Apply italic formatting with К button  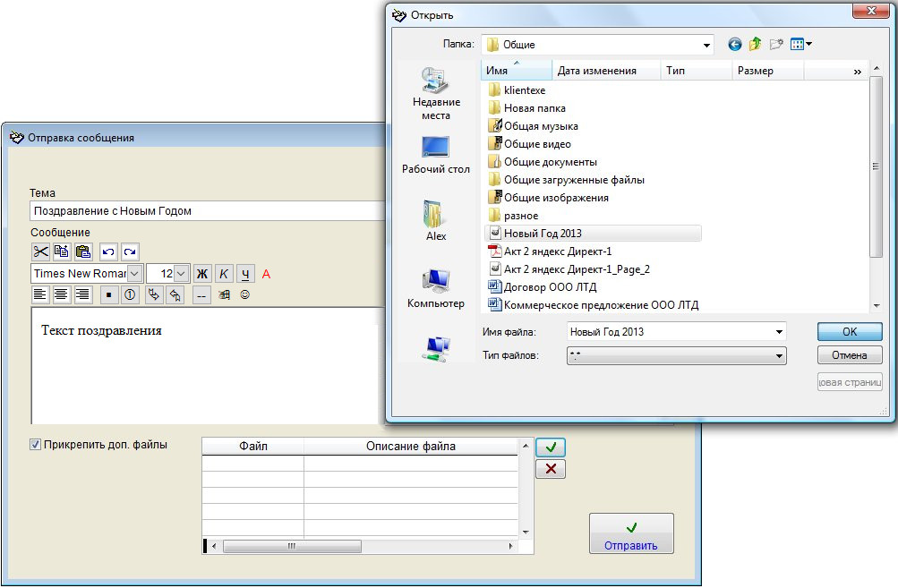click(224, 273)
